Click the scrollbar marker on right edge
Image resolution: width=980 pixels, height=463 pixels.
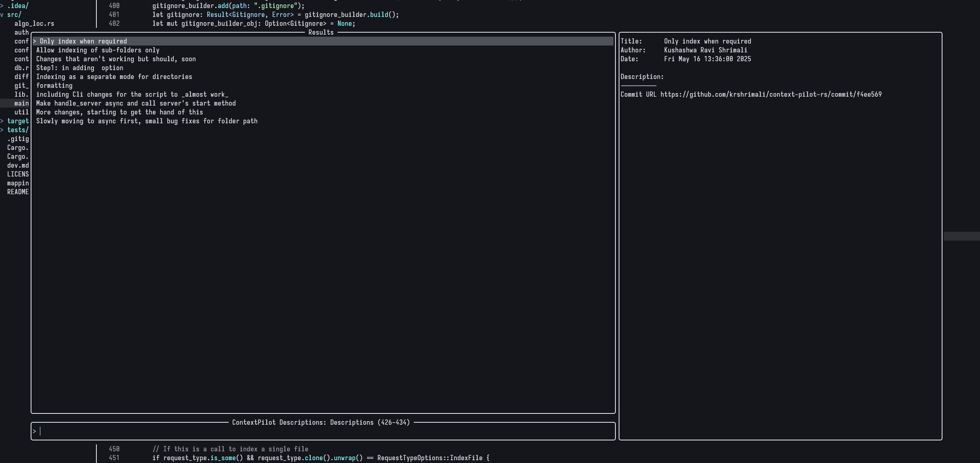tap(961, 236)
